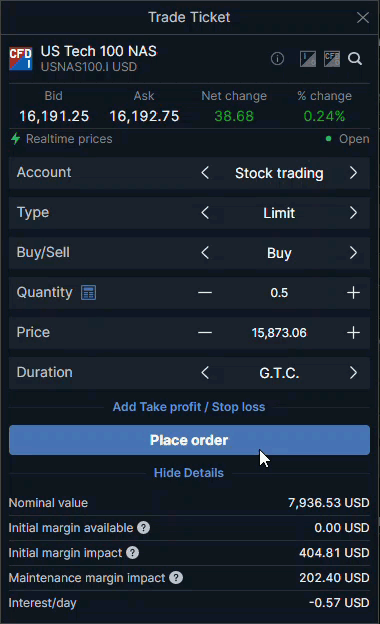Open instrument search magnifier icon
Image resolution: width=380 pixels, height=624 pixels.
pyautogui.click(x=355, y=58)
